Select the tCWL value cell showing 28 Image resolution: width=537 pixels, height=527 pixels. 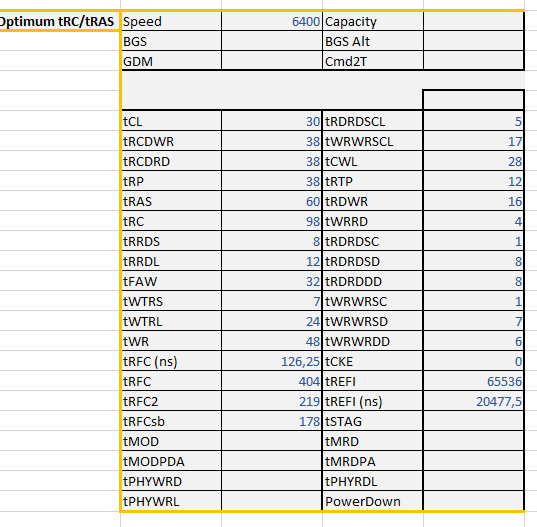point(473,161)
